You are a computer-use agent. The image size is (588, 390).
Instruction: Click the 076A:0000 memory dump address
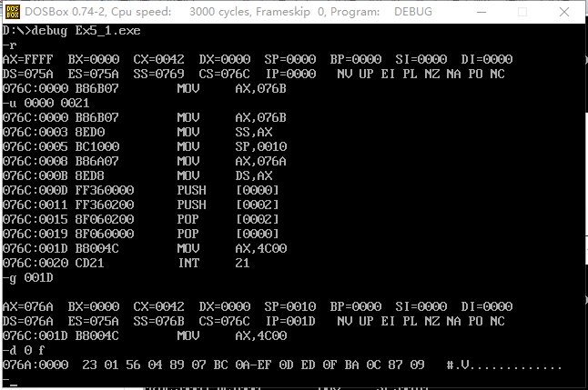[x=35, y=365]
